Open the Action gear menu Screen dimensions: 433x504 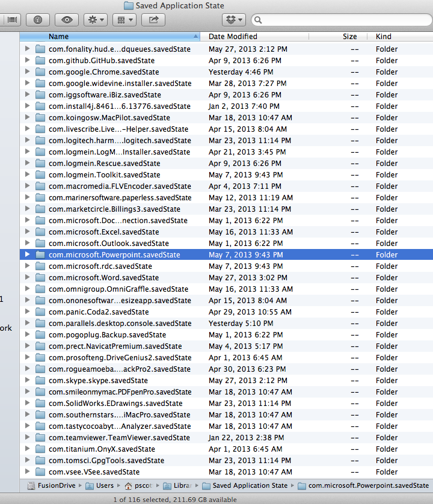click(x=96, y=20)
